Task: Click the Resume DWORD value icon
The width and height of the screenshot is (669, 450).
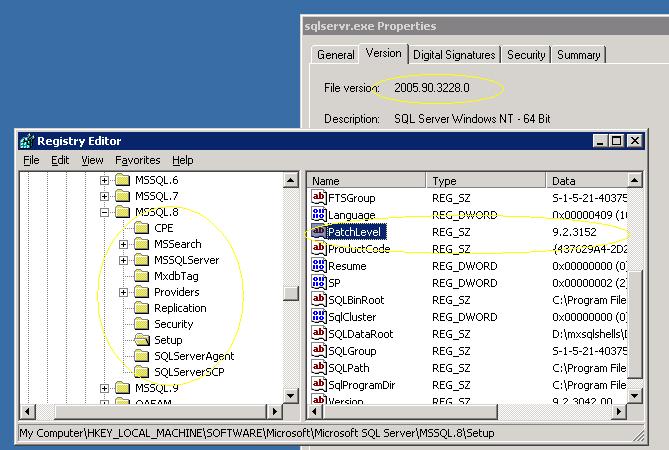Action: (x=319, y=266)
